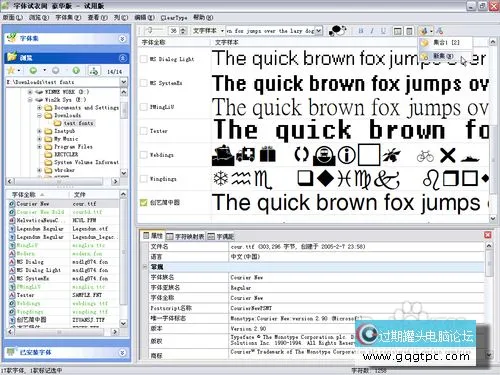Sort by the 字体全称 column in file list

[x=37, y=194]
